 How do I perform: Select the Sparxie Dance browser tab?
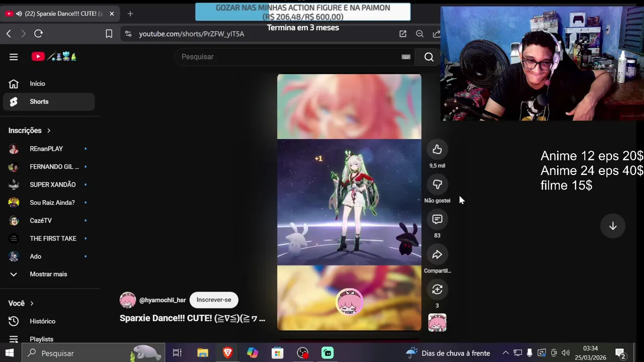[60, 14]
